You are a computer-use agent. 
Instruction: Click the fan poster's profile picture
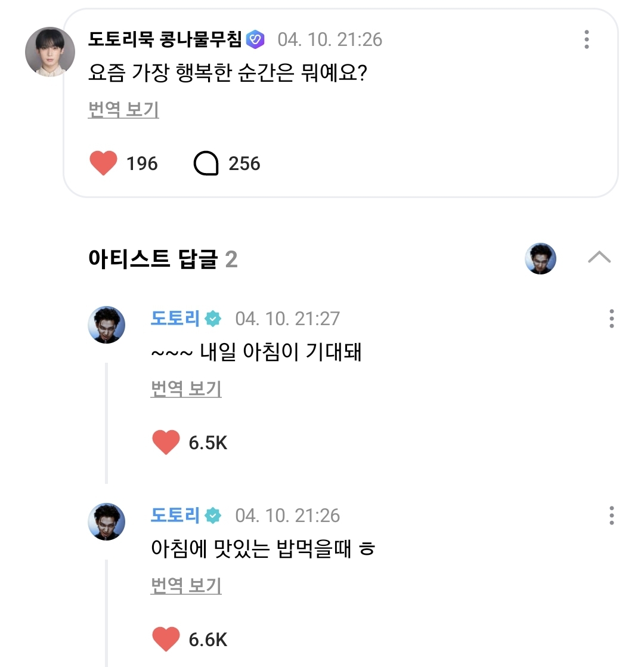click(50, 52)
